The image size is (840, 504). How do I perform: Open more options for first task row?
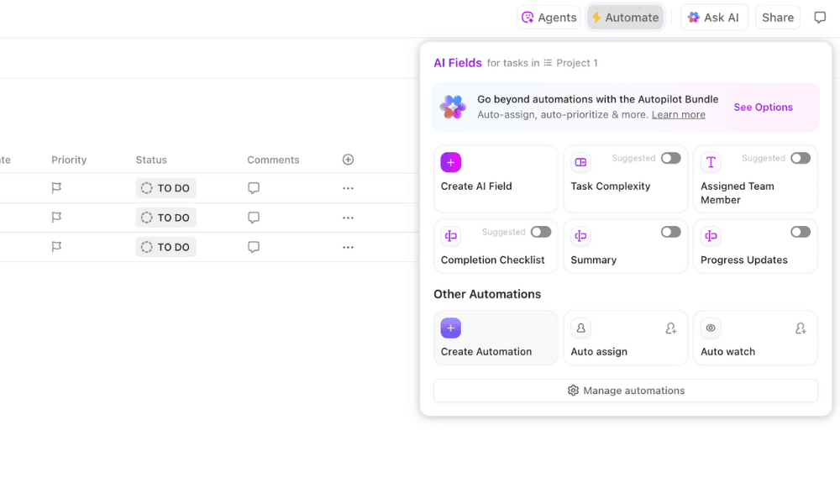pyautogui.click(x=348, y=188)
